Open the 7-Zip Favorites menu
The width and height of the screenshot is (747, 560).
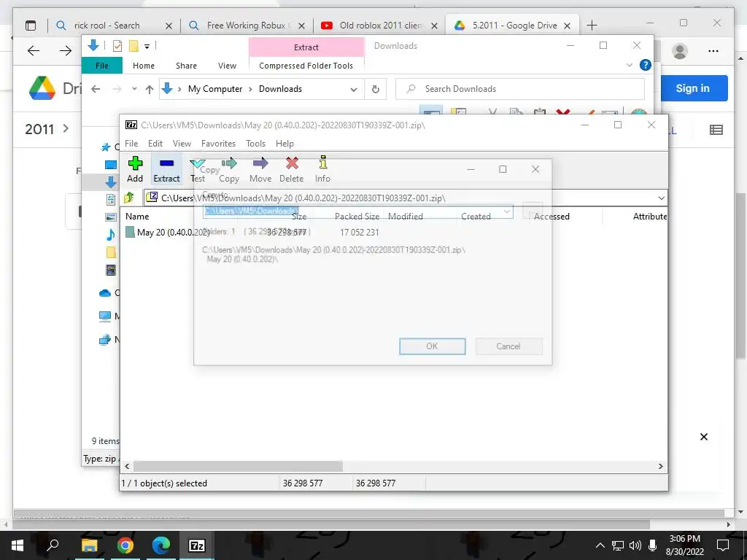pos(219,144)
